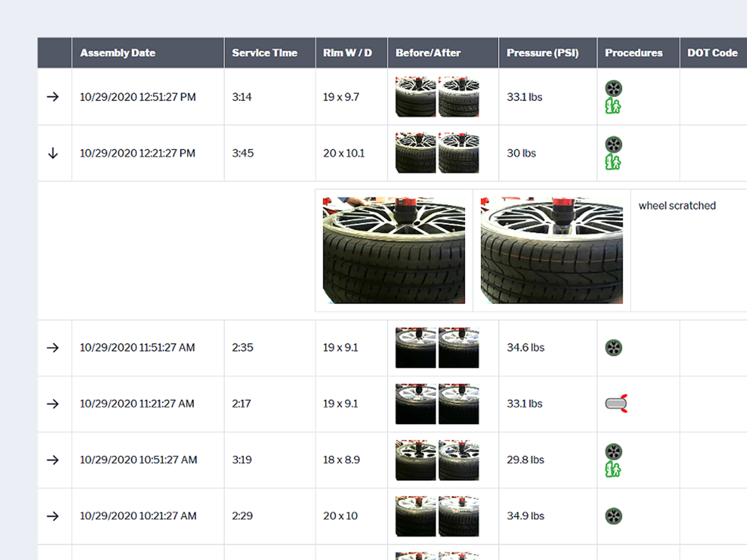
Task: Sort by Service Time column header
Action: pyautogui.click(x=270, y=53)
